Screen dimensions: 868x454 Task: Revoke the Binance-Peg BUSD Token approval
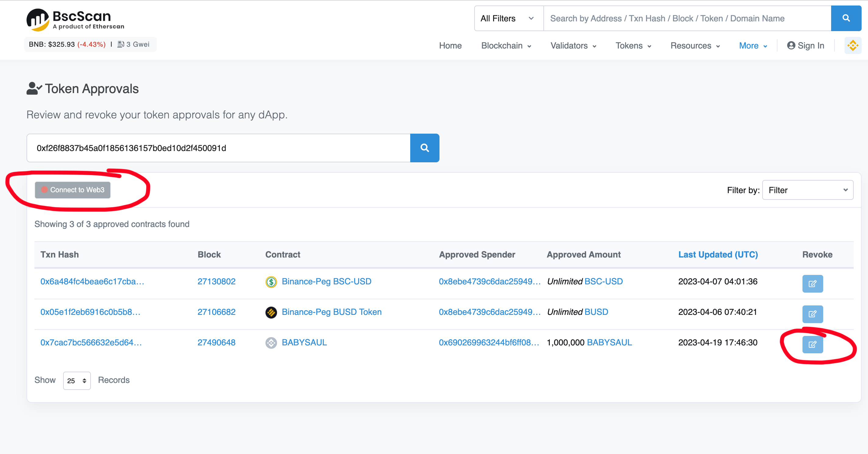[813, 314]
